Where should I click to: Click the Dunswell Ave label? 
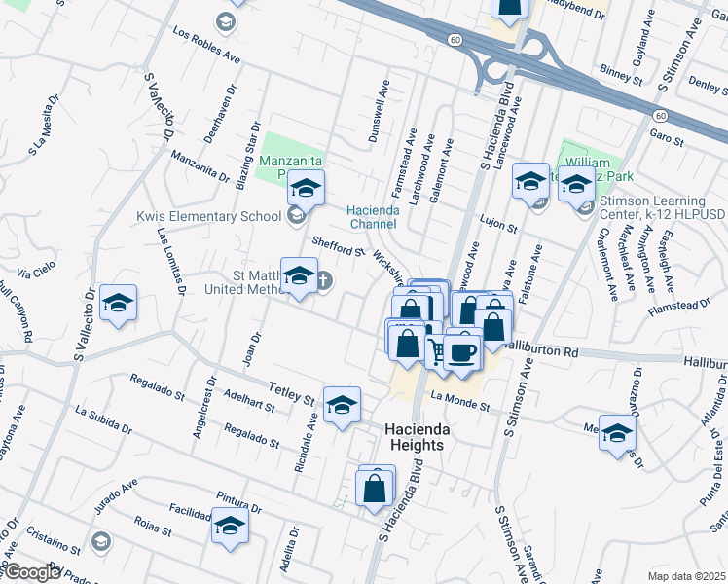380,111
